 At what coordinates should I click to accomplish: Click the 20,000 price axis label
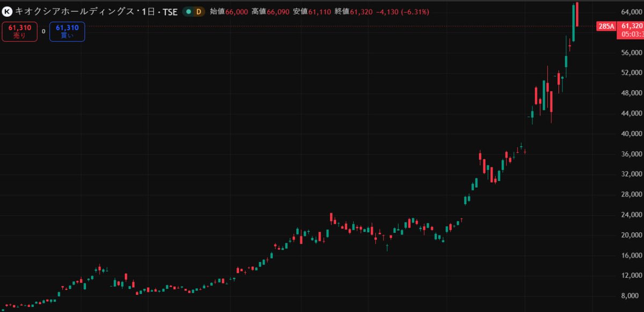point(632,235)
